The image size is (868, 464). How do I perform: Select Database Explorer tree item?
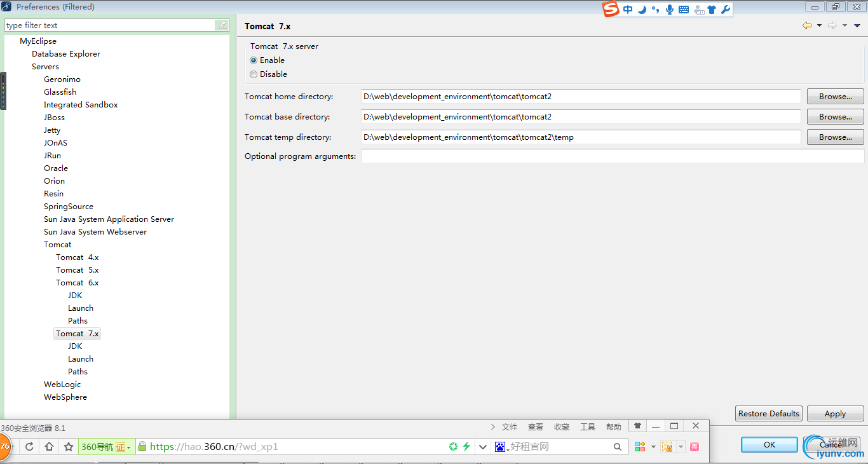tap(66, 54)
